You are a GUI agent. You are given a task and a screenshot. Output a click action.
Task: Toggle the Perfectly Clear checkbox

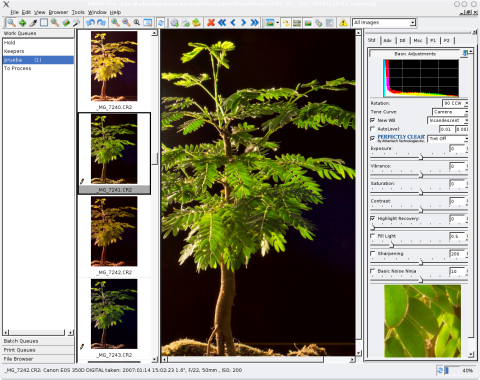(373, 138)
